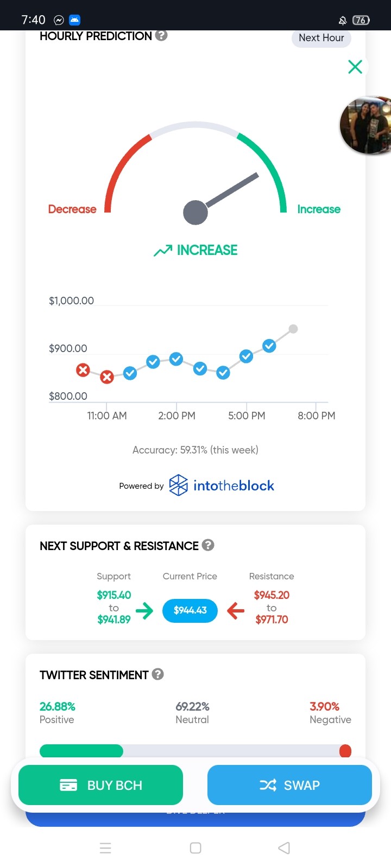Tap the gauge needle hub
The height and width of the screenshot is (868, 391).
click(195, 212)
